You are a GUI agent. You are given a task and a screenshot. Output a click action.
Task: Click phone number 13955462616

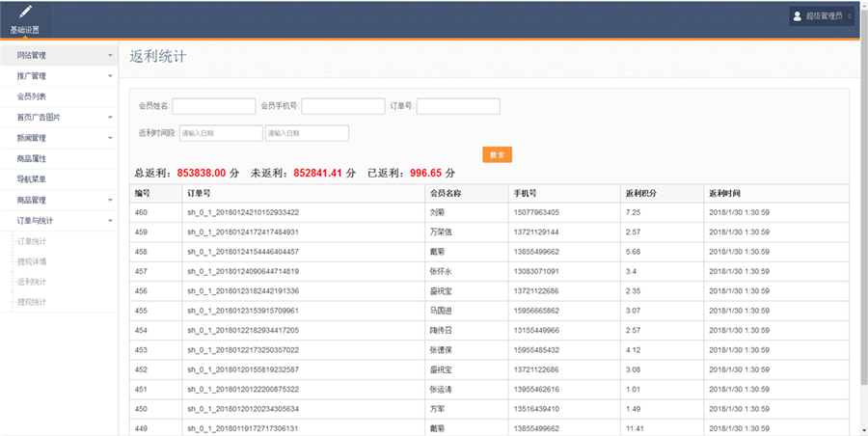pyautogui.click(x=536, y=390)
